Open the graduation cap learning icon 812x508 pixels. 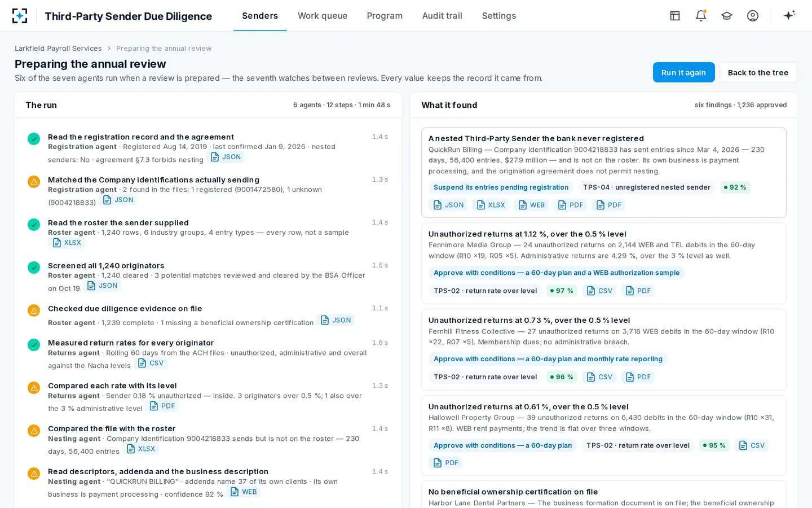tap(727, 16)
